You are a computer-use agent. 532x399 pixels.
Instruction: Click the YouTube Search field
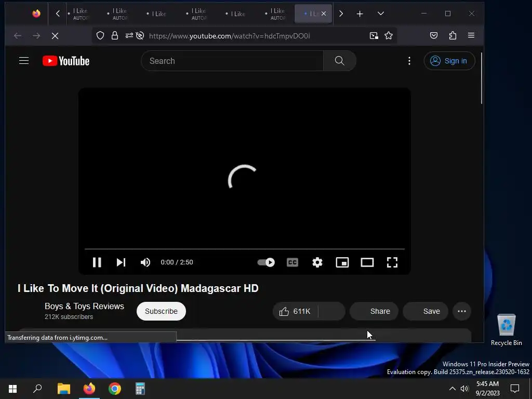(232, 61)
